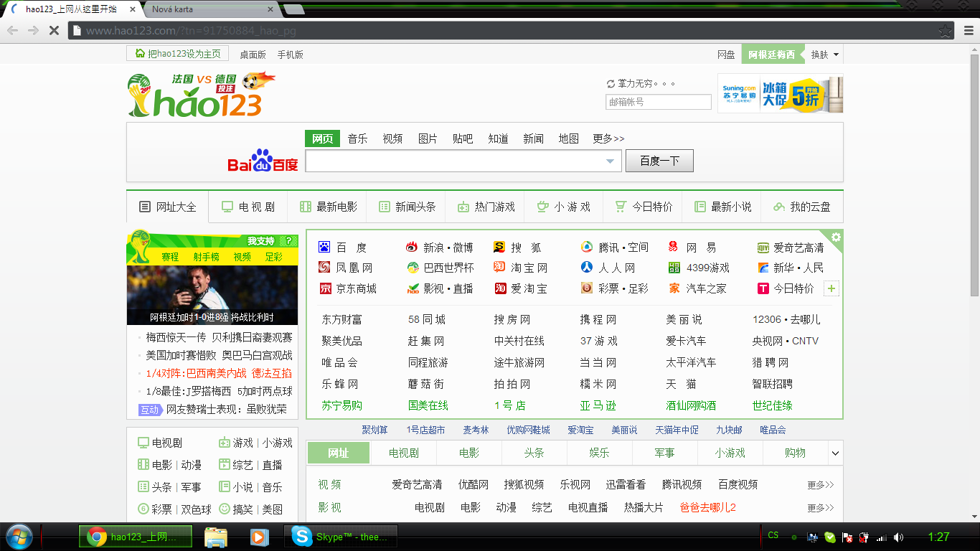
Task: Select 头条 in the lower category tabs
Action: [x=534, y=453]
